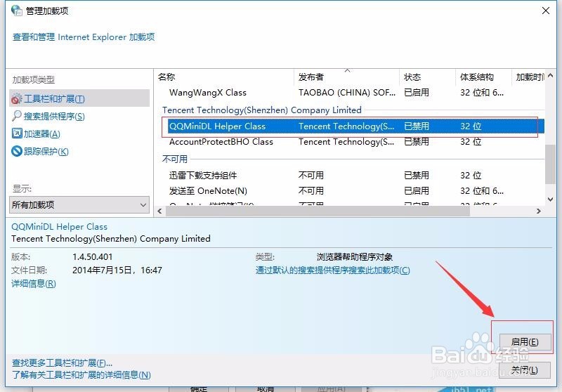Sort by the 发布者 column header
Screen dimensions: 562x392
[346, 77]
